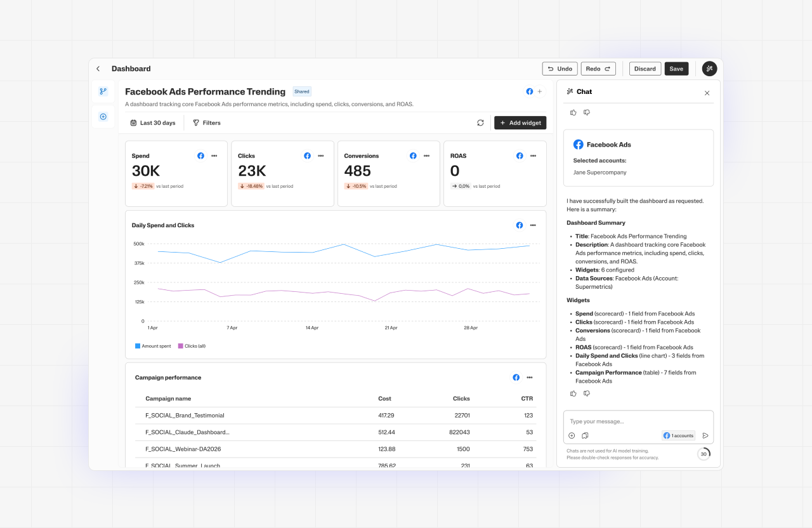Click the -10.5% change badge on Conversions
The width and height of the screenshot is (812, 528).
click(x=356, y=186)
